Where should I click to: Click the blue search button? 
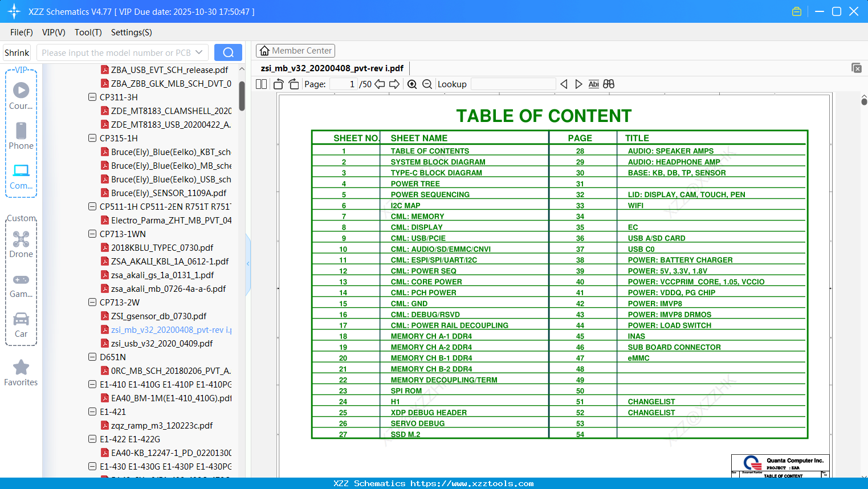[x=228, y=52]
